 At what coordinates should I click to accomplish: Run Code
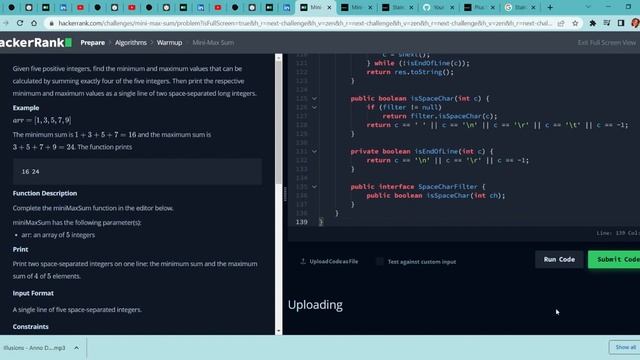[559, 260]
